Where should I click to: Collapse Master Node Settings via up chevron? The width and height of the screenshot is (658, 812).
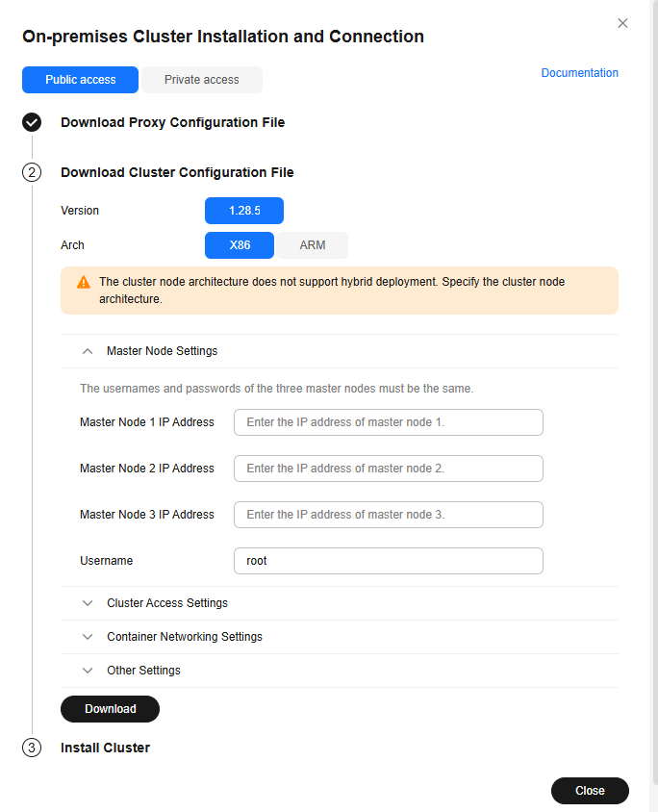click(x=88, y=351)
